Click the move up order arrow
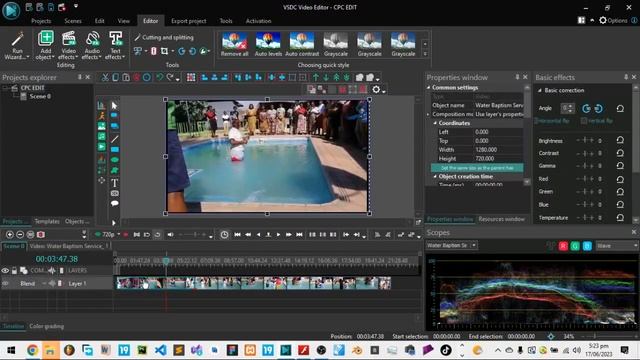Screen dimensions: 640x360 316,78
